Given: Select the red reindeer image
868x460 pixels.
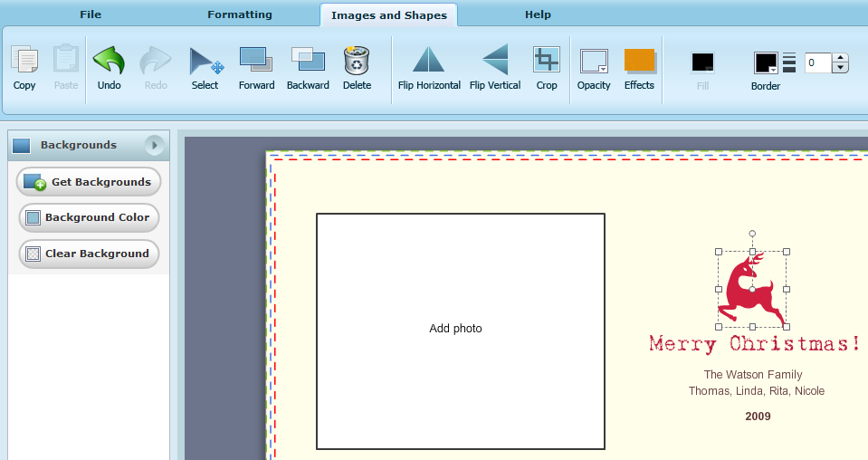Looking at the screenshot, I should pyautogui.click(x=752, y=289).
